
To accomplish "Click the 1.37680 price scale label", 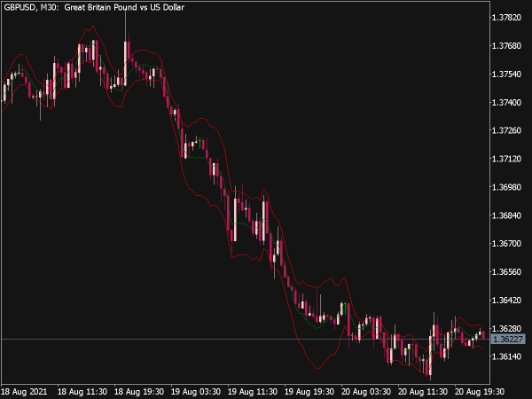I will click(x=506, y=46).
